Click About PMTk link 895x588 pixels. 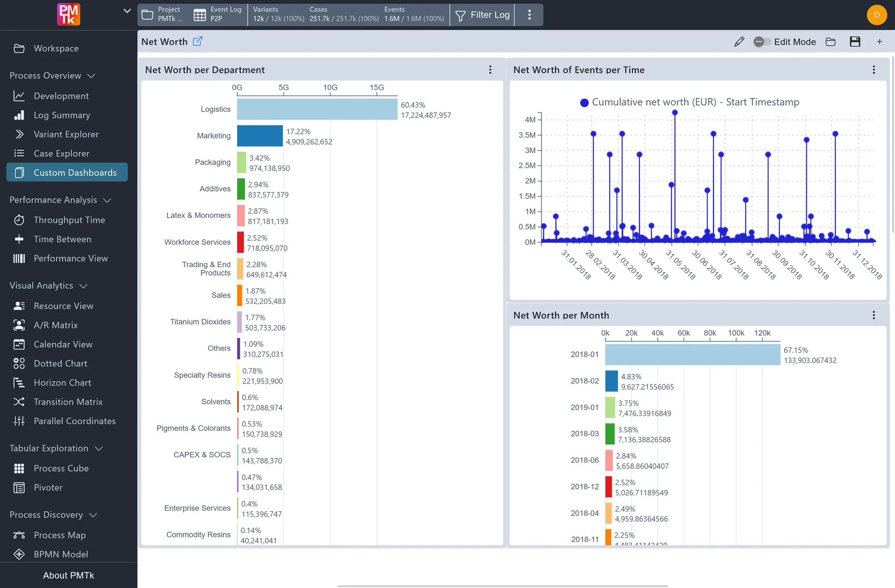pyautogui.click(x=68, y=575)
